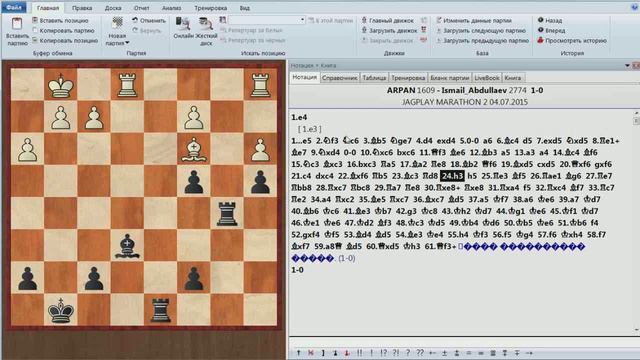This screenshot has width=640, height=360.
Task: Click Копировать позицию in the ribbon
Action: click(65, 40)
